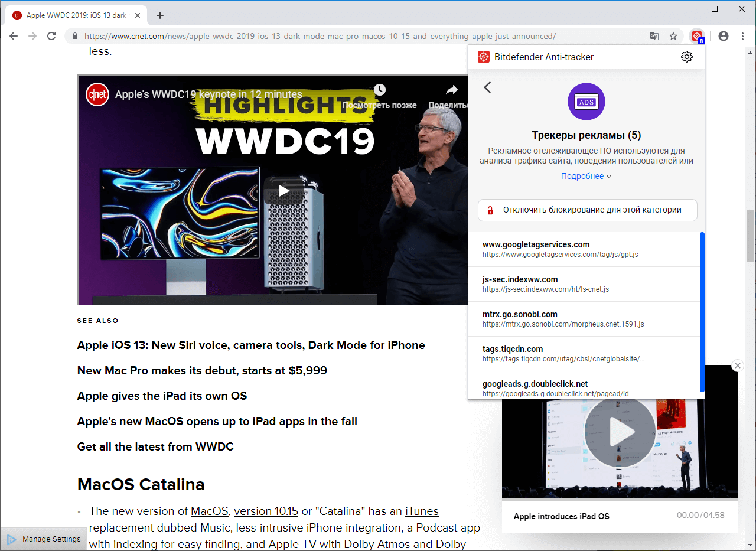The height and width of the screenshot is (551, 756).
Task: Open Apple's new MacOS opens up article
Action: point(217,422)
